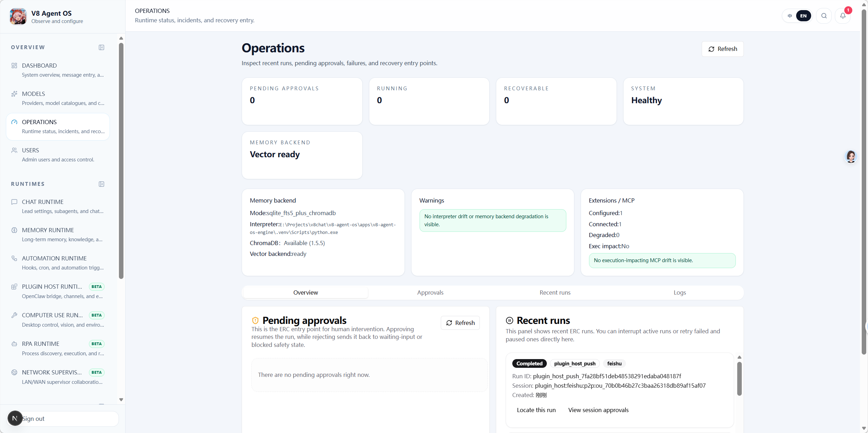The width and height of the screenshot is (868, 433).
Task: Click the Locate this run link
Action: pos(536,410)
